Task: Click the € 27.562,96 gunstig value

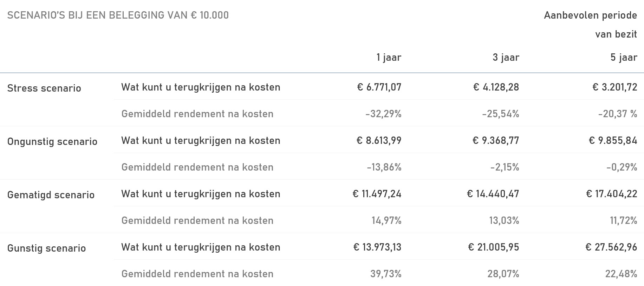Action: pos(611,247)
